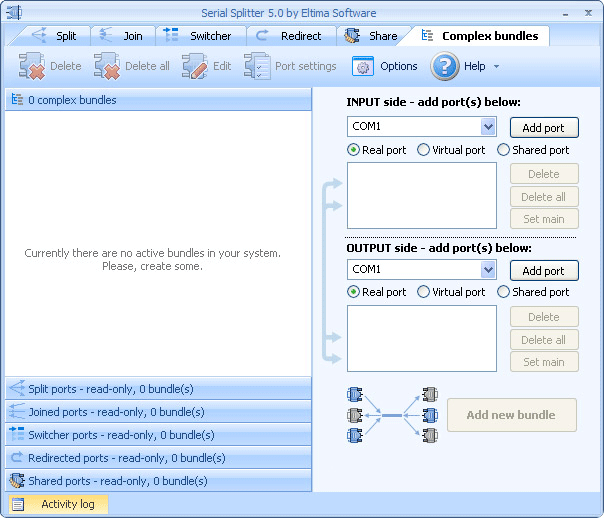Switch to the Split tab

point(54,36)
